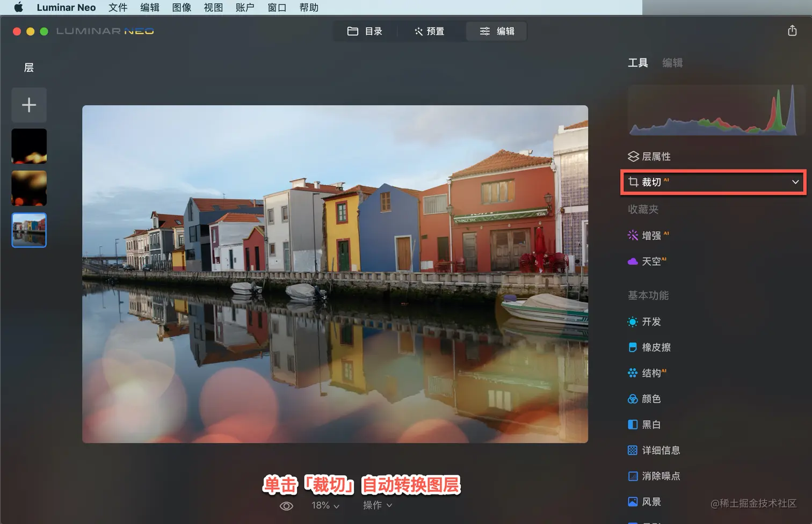
Task: Open the 18% zoom level dropdown
Action: click(x=325, y=505)
